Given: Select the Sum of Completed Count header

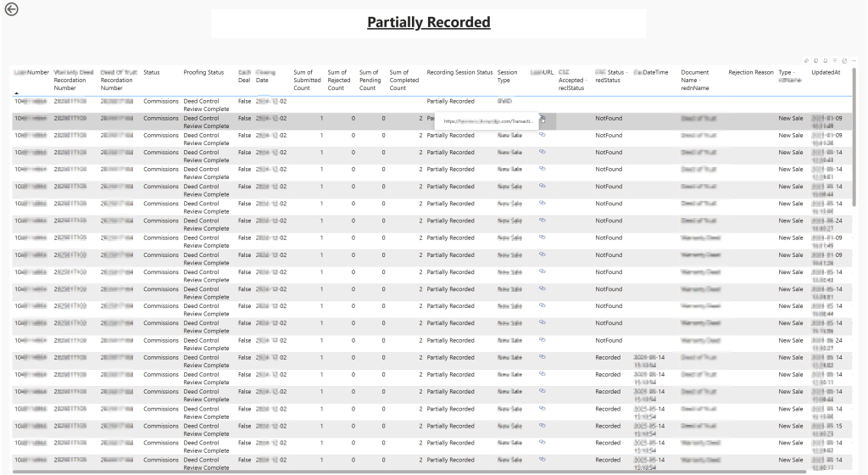Looking at the screenshot, I should pos(404,81).
